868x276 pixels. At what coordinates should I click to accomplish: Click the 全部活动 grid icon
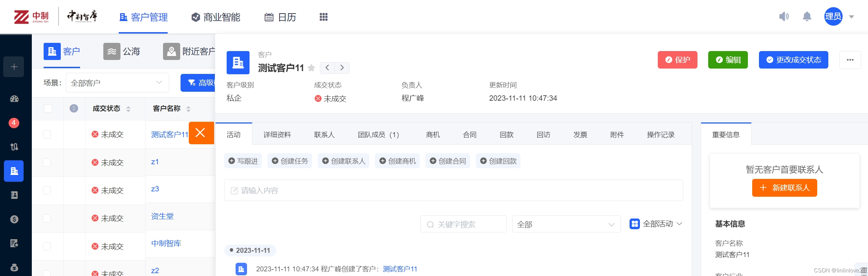635,224
